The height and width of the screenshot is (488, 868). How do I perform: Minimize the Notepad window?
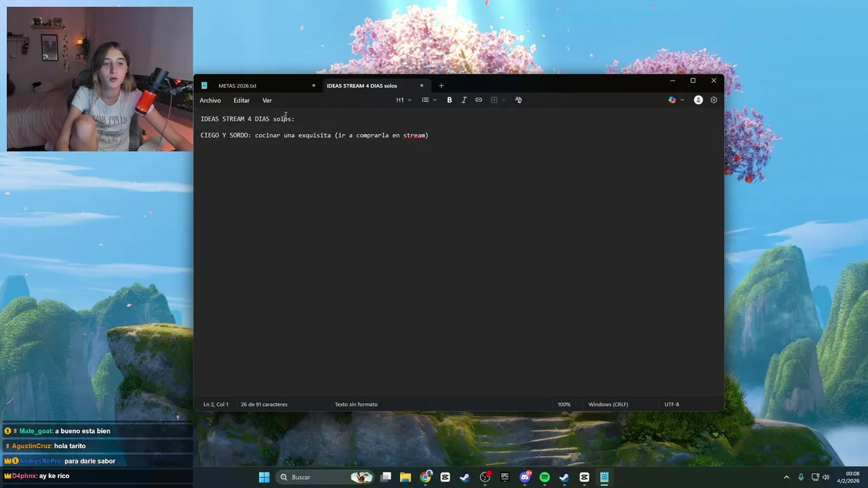tap(672, 81)
